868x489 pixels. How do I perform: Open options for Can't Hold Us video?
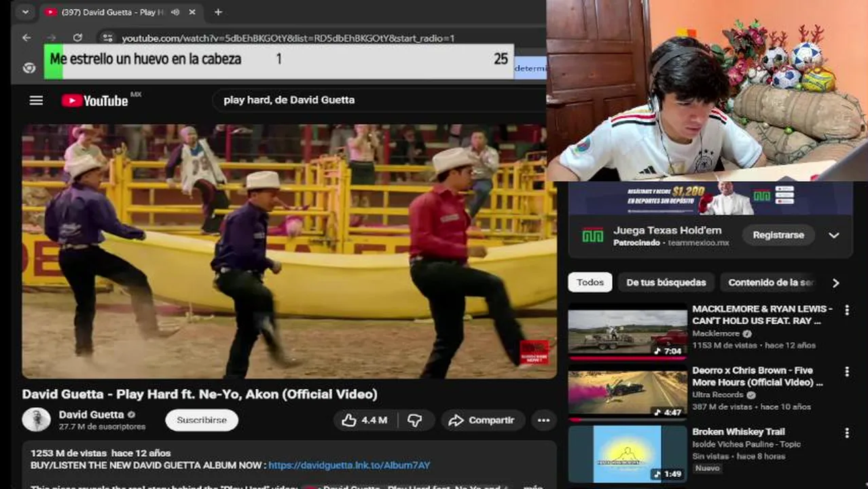pos(846,310)
